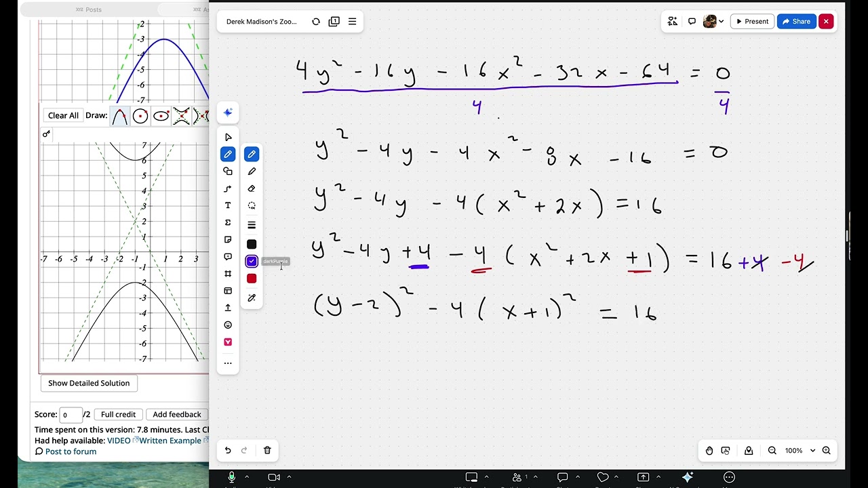Open the comments panel in top bar

pos(692,22)
